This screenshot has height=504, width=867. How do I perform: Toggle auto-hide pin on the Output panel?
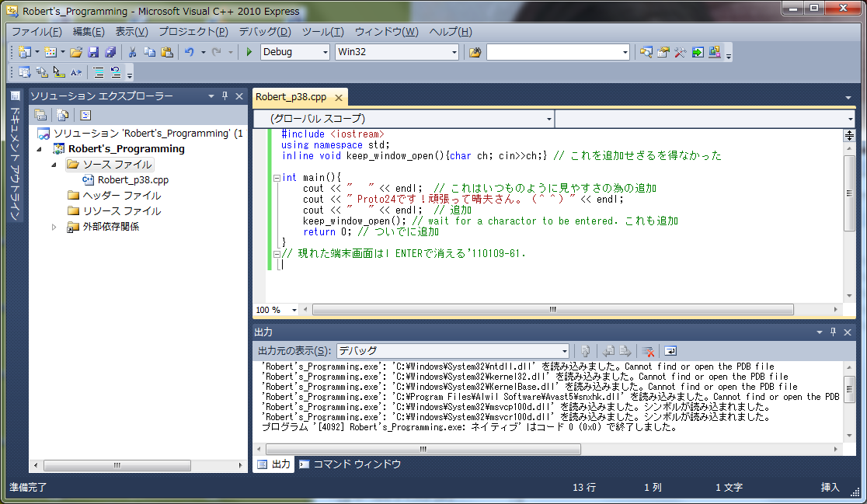click(834, 332)
